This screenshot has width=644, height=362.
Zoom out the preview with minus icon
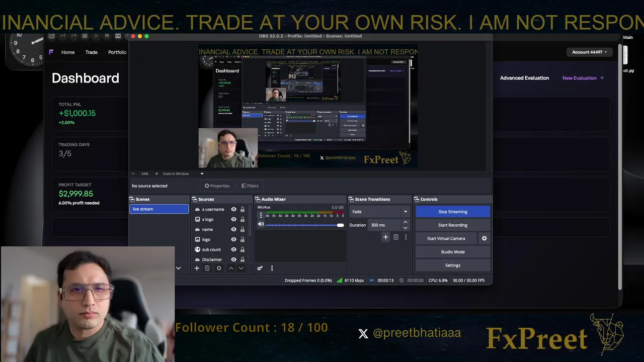pyautogui.click(x=133, y=174)
